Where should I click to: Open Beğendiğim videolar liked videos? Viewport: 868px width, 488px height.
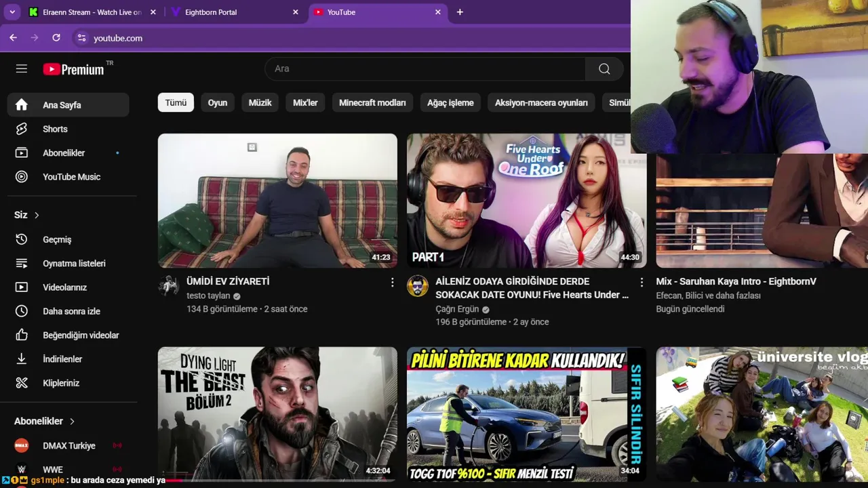pos(68,335)
